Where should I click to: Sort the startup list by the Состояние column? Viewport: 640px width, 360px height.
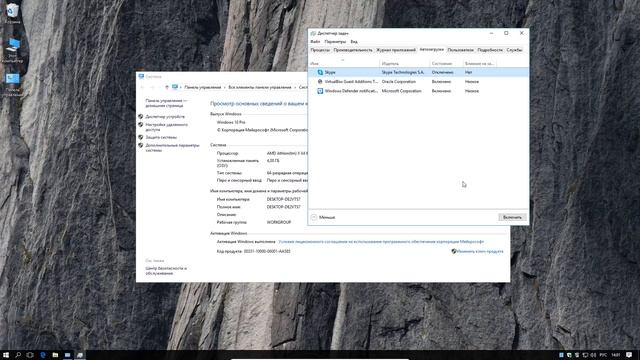[446, 63]
